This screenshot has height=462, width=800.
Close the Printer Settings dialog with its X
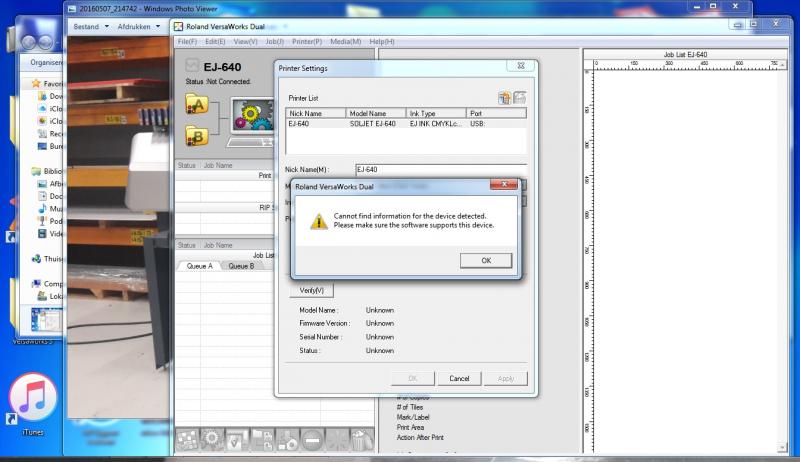point(521,66)
